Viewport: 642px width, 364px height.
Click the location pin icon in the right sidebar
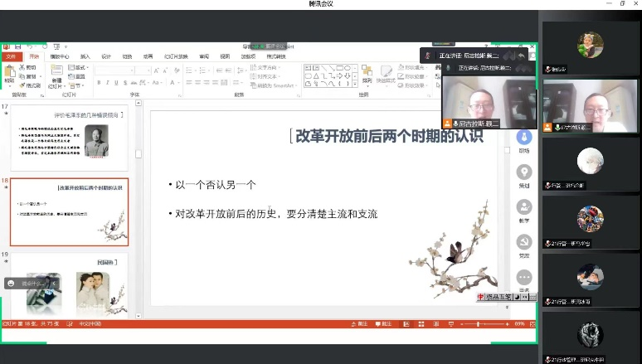pyautogui.click(x=523, y=172)
